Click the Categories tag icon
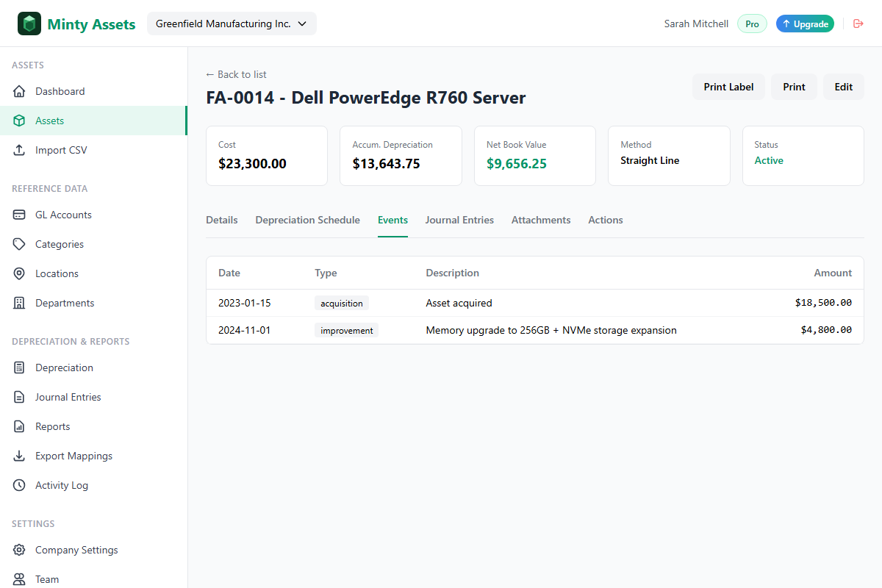This screenshot has width=882, height=588. (19, 244)
